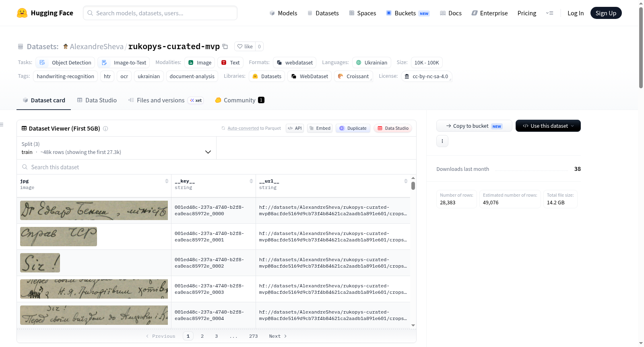Click the 10K - 100K size tag

(427, 62)
